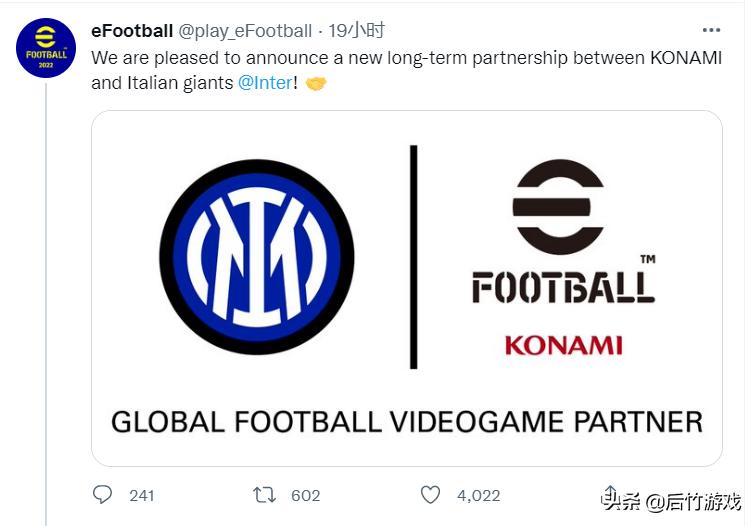
Task: Click the 19小时 timestamp
Action: (356, 31)
